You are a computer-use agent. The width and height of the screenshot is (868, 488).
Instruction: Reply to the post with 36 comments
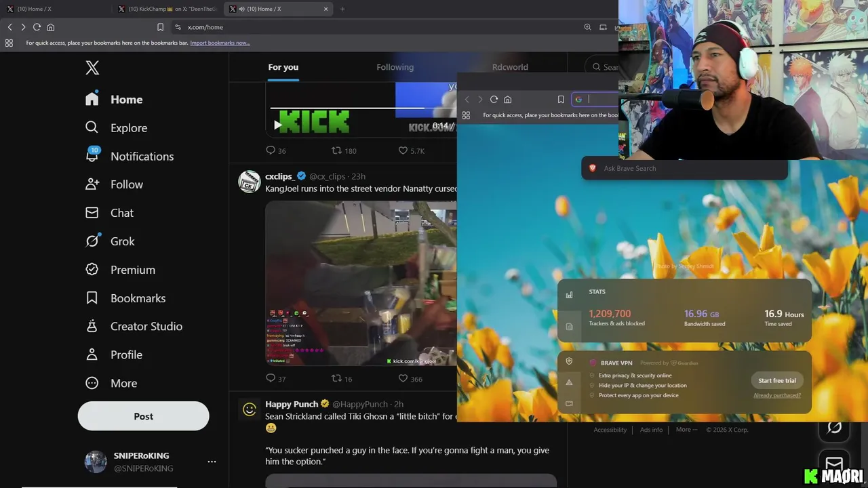pyautogui.click(x=276, y=150)
